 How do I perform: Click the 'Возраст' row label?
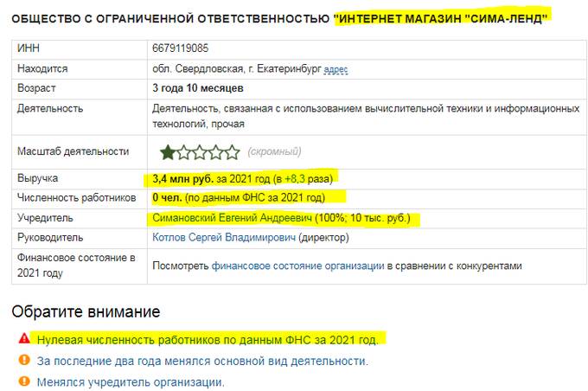click(x=36, y=88)
